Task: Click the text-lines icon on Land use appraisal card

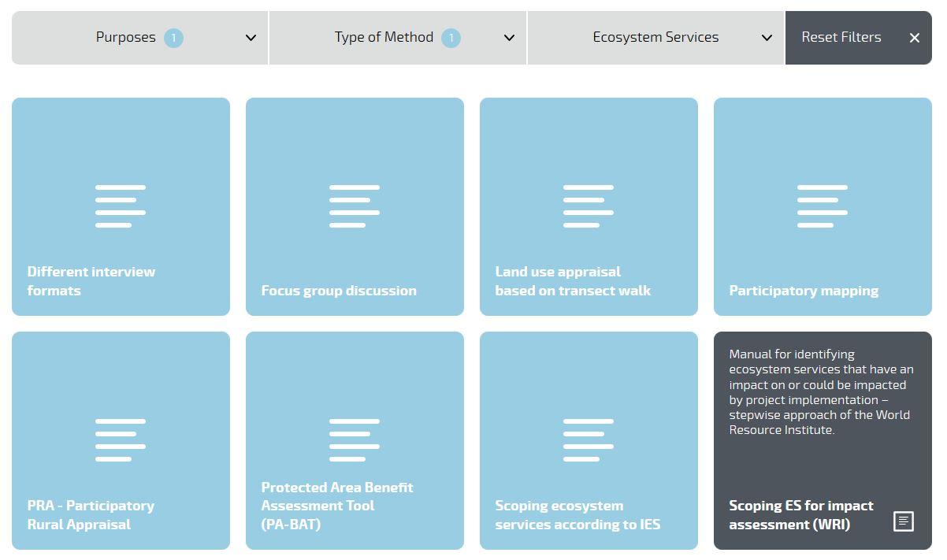Action: 589,206
